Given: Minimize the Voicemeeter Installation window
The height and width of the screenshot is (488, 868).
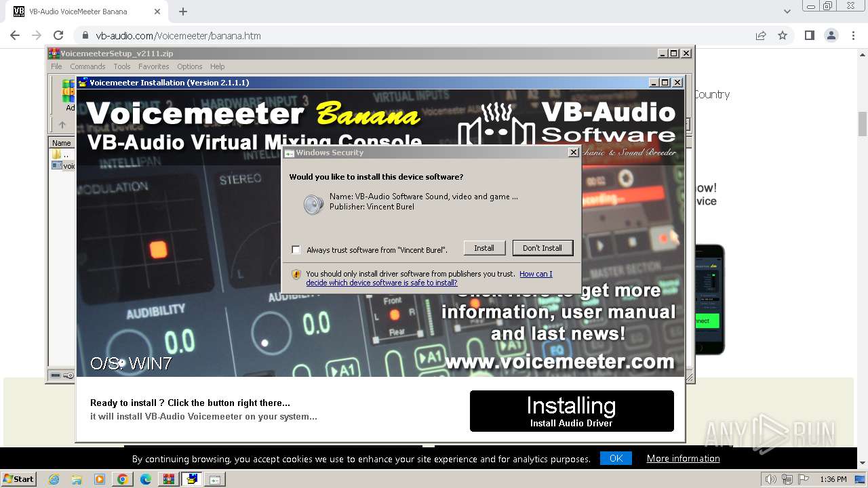Looking at the screenshot, I should (654, 83).
